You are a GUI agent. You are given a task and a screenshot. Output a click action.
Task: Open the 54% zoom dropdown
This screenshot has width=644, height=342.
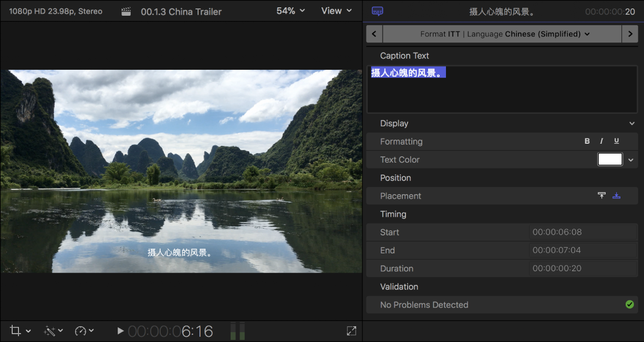click(x=290, y=10)
